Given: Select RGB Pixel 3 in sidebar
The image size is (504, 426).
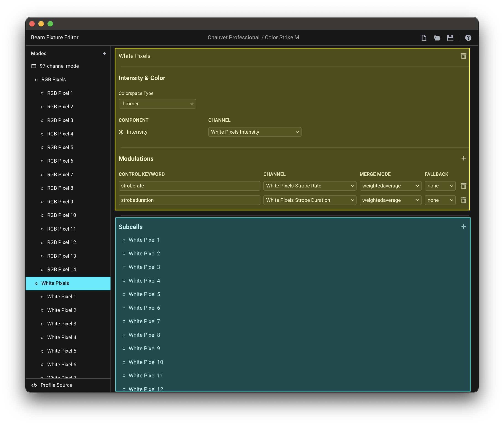Looking at the screenshot, I should pos(68,120).
